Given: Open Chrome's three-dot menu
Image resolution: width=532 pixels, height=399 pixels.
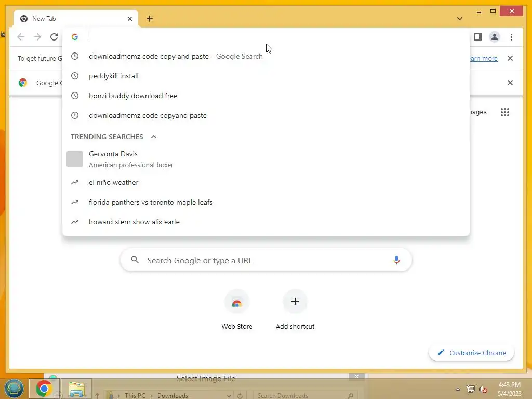Looking at the screenshot, I should (511, 37).
